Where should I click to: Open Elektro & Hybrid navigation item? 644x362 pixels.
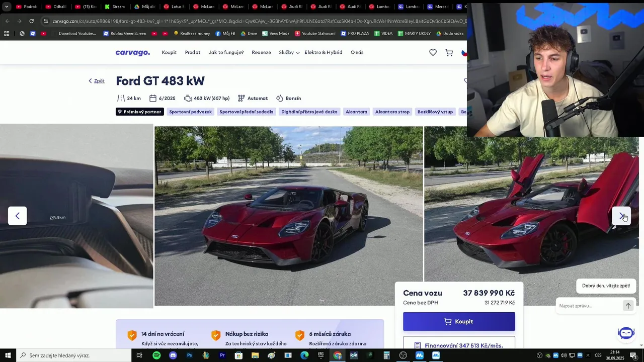[x=323, y=52]
